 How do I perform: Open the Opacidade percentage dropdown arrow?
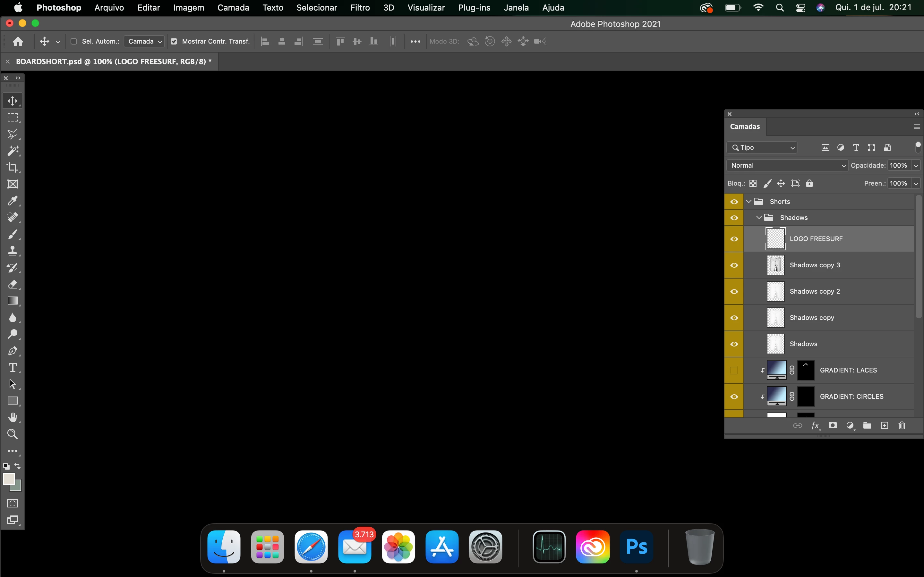tap(916, 165)
